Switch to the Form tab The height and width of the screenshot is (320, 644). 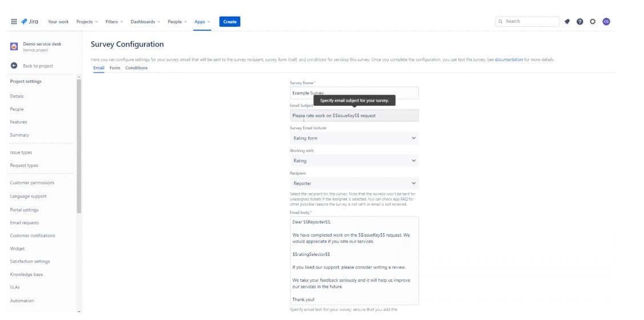(115, 68)
